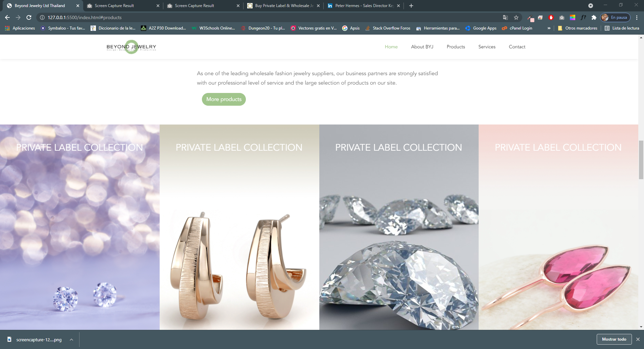
Task: Click the rainbow color palette extension
Action: click(572, 17)
